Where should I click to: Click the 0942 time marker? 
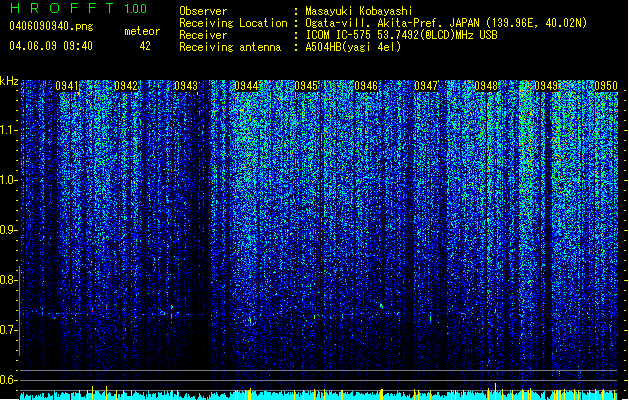[126, 86]
